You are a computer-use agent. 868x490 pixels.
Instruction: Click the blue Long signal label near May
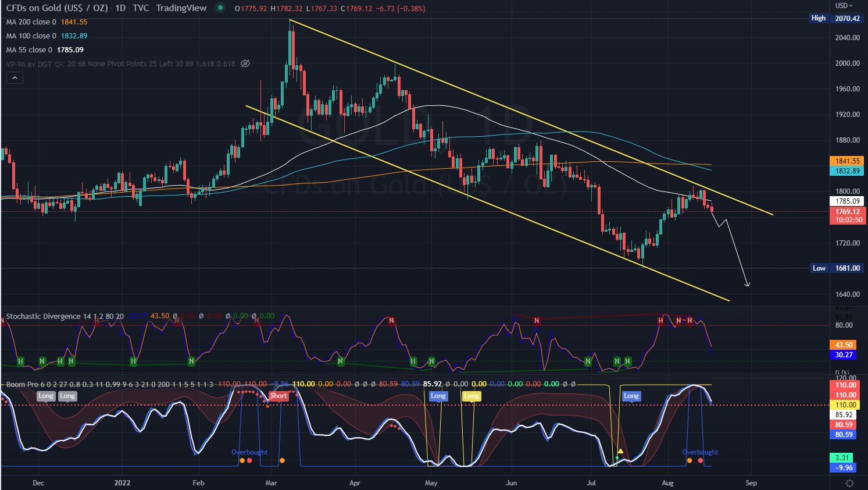pyautogui.click(x=438, y=396)
